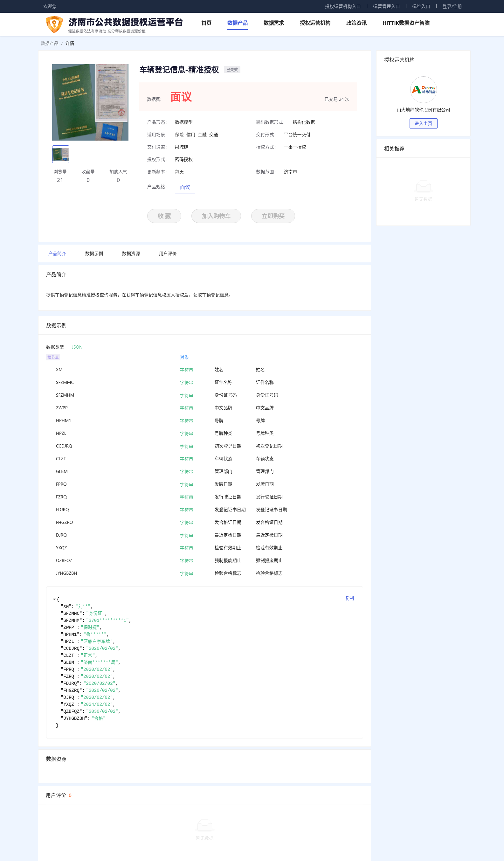
Task: Click the FPRQ field name
Action: [x=61, y=484]
